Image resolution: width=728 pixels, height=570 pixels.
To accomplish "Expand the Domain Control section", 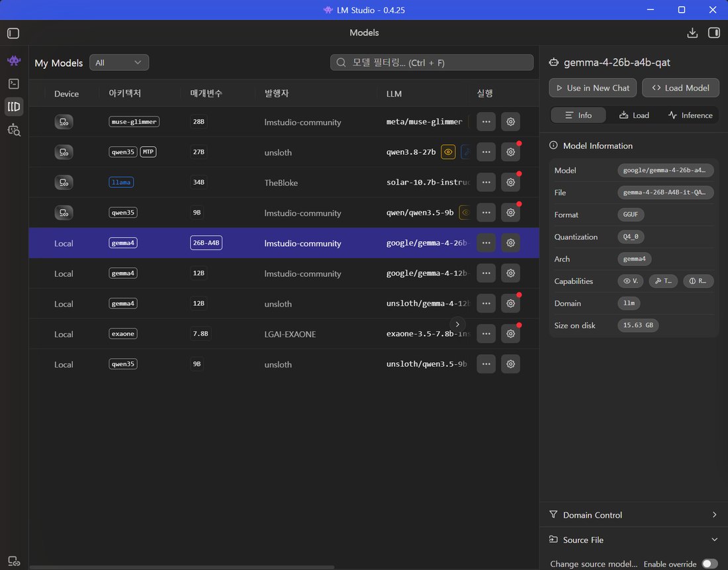I will click(x=633, y=514).
